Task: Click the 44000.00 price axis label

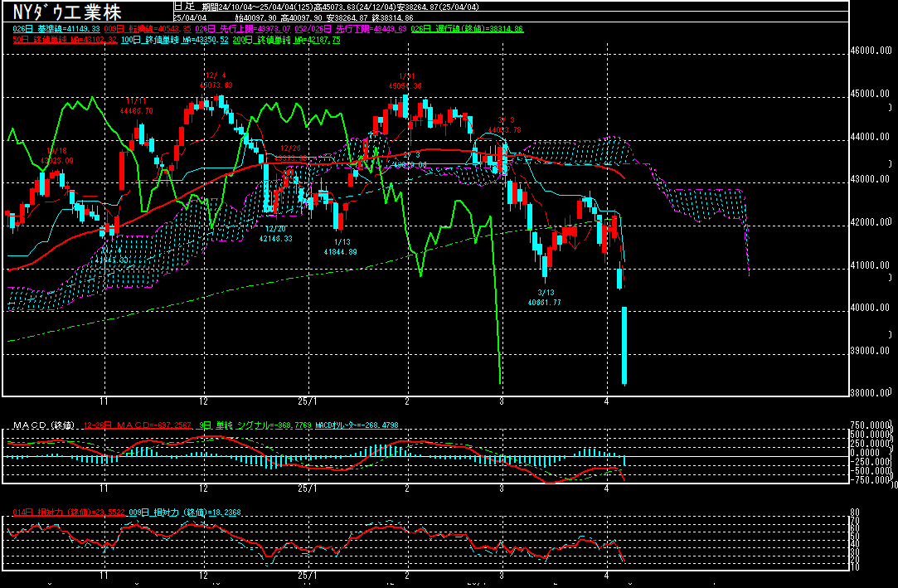Action: 870,136
